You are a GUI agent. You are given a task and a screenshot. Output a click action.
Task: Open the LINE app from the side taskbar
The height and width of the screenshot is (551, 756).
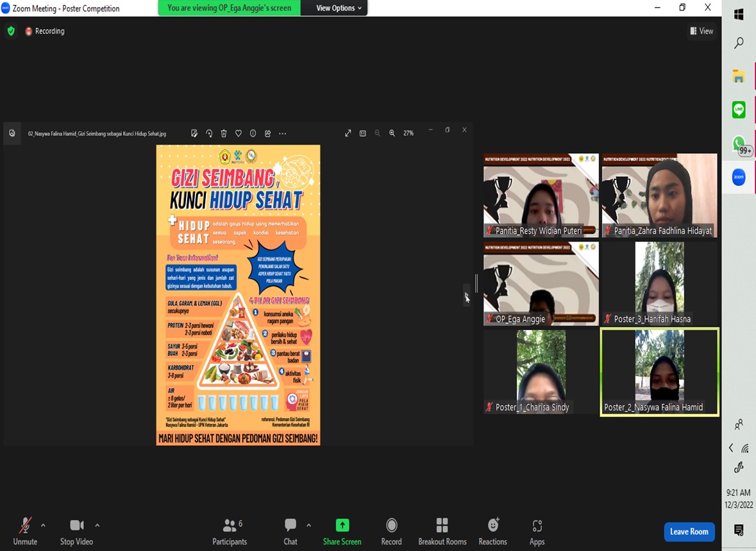pyautogui.click(x=739, y=110)
